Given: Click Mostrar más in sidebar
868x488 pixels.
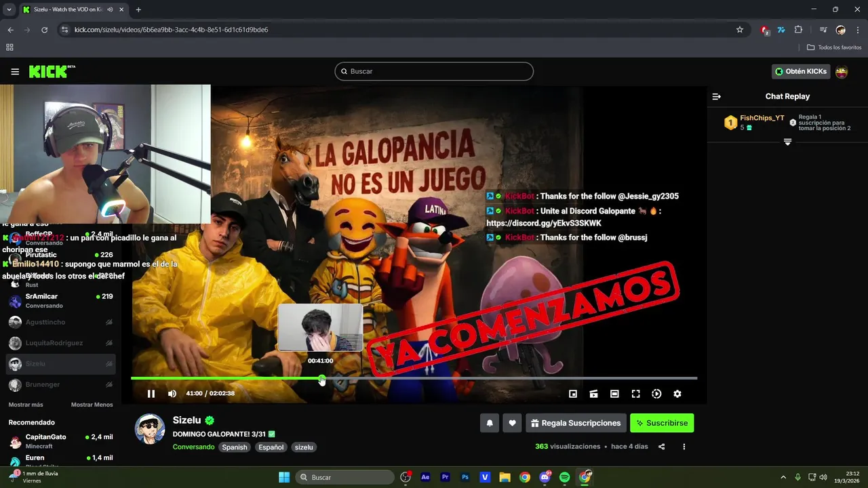Looking at the screenshot, I should pos(26,405).
